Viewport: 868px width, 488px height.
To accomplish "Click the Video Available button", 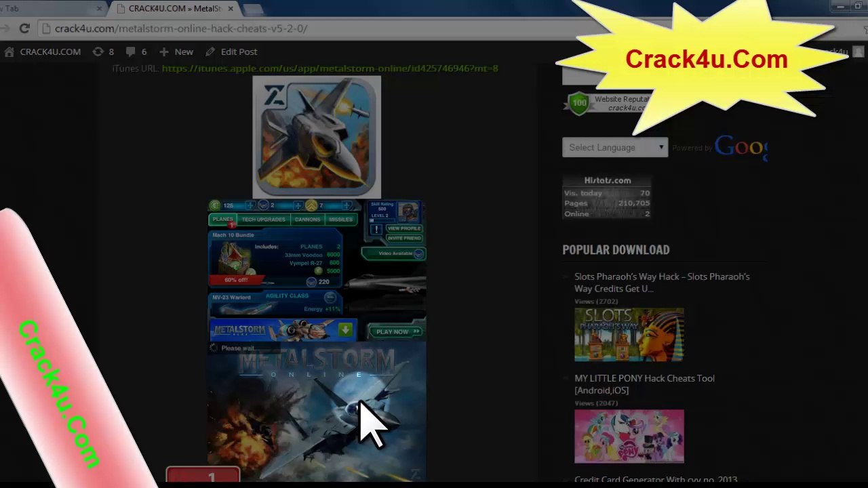I will (x=394, y=253).
